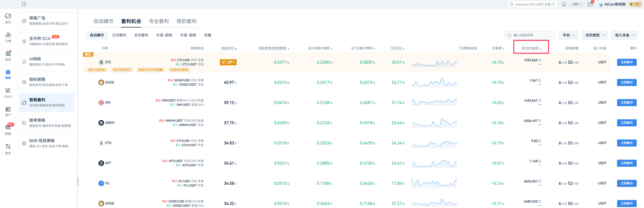Click the 跟单策略 menu icon
This screenshot has width=644, height=208.
pos(24,123)
